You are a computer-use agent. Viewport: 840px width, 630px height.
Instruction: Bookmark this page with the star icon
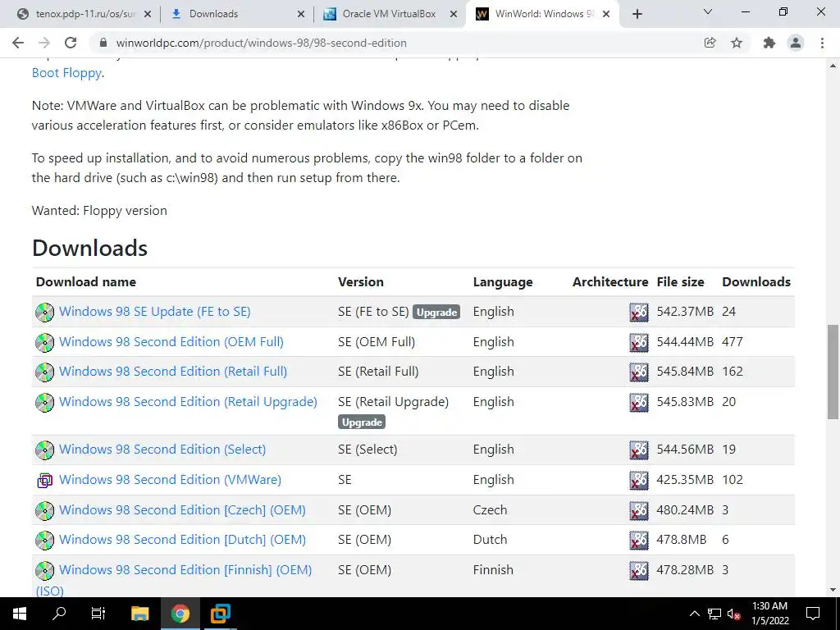tap(737, 43)
